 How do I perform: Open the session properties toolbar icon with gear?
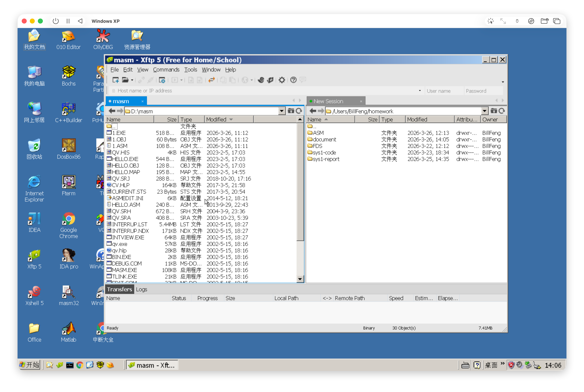point(162,80)
